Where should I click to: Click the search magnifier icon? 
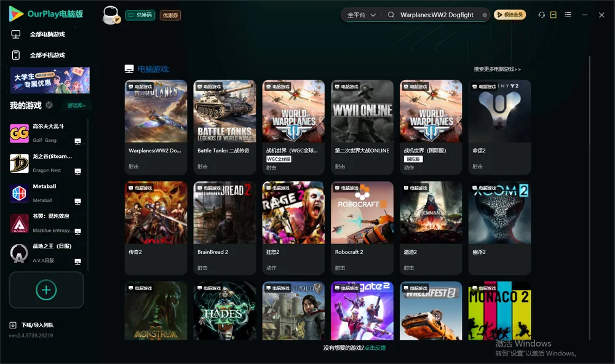tap(391, 15)
